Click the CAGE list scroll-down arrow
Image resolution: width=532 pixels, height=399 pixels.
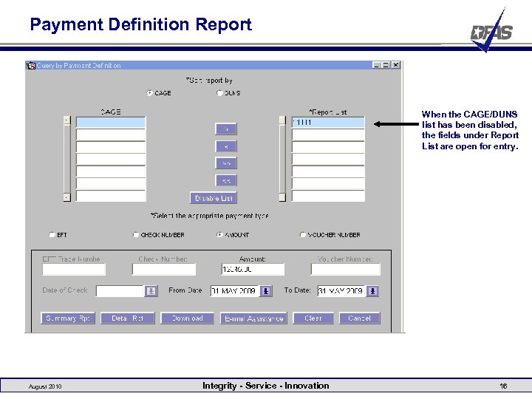66,197
